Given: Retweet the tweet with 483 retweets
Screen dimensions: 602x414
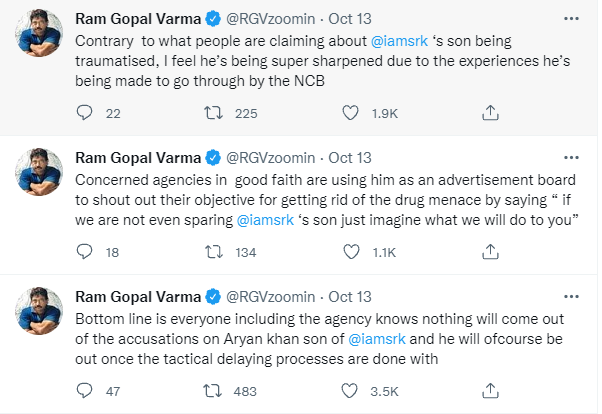Looking at the screenshot, I should [213, 391].
